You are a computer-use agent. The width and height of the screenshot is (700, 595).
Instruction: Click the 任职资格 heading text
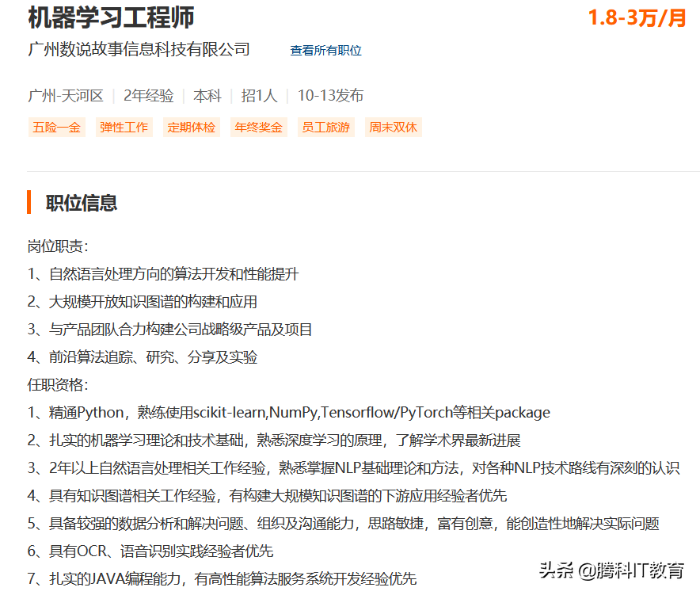click(56, 384)
